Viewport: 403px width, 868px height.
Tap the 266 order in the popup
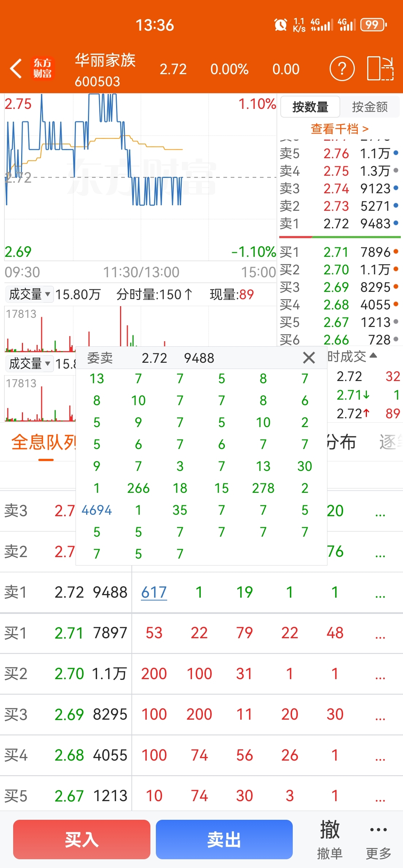coord(138,488)
